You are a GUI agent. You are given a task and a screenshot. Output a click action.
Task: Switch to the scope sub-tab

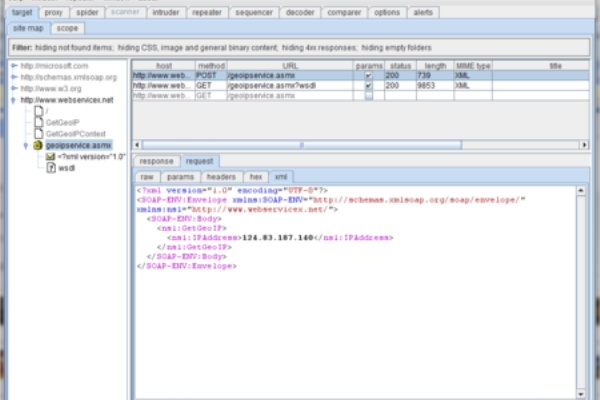[67, 28]
